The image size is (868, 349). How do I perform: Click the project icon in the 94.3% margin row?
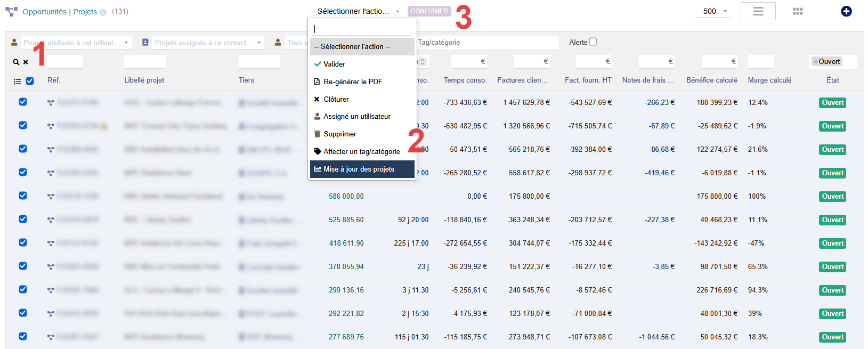click(x=51, y=290)
